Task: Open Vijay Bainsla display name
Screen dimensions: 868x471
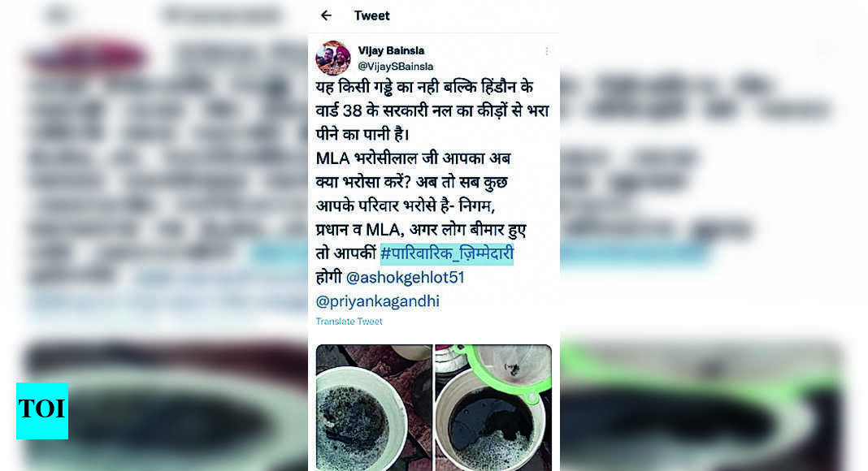Action: [391, 50]
